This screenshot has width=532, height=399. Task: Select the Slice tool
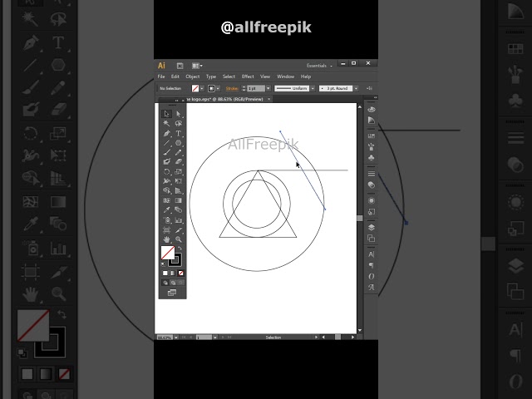click(179, 230)
